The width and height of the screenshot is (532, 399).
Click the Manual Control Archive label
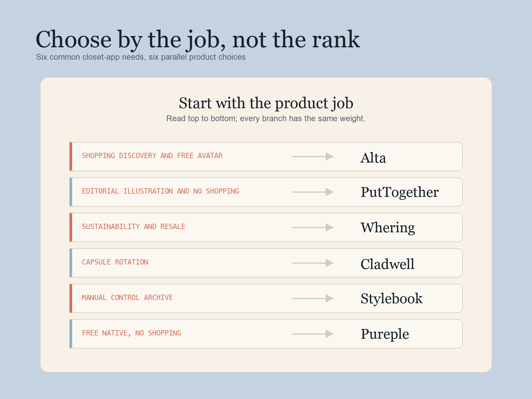(x=127, y=298)
